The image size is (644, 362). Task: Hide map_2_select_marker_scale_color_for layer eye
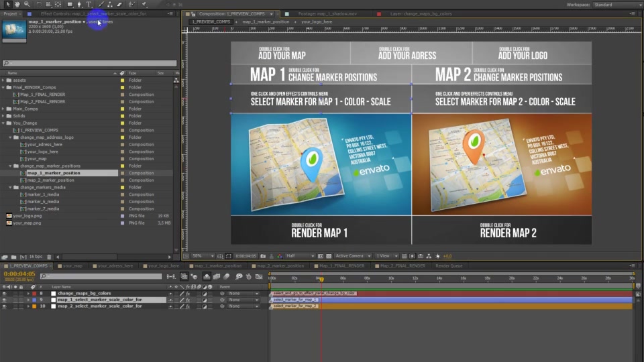(4, 306)
